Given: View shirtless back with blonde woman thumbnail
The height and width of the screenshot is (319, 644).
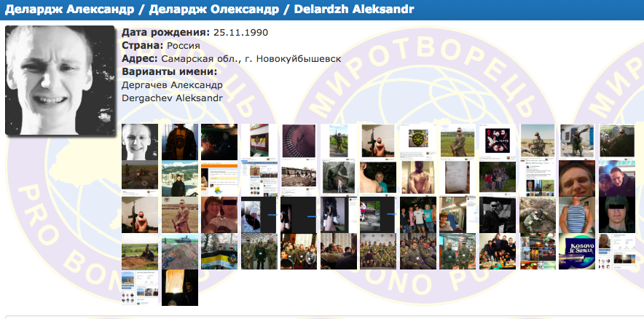Looking at the screenshot, I should 378,178.
